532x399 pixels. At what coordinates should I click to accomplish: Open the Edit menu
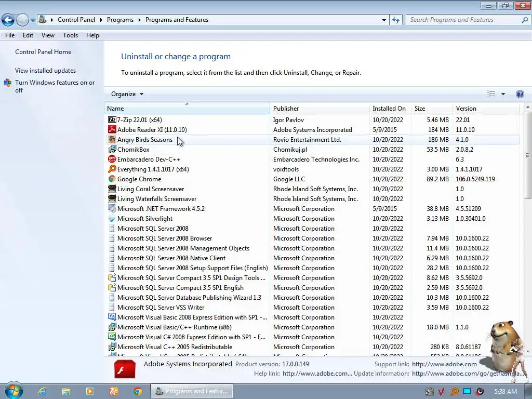pyautogui.click(x=28, y=35)
